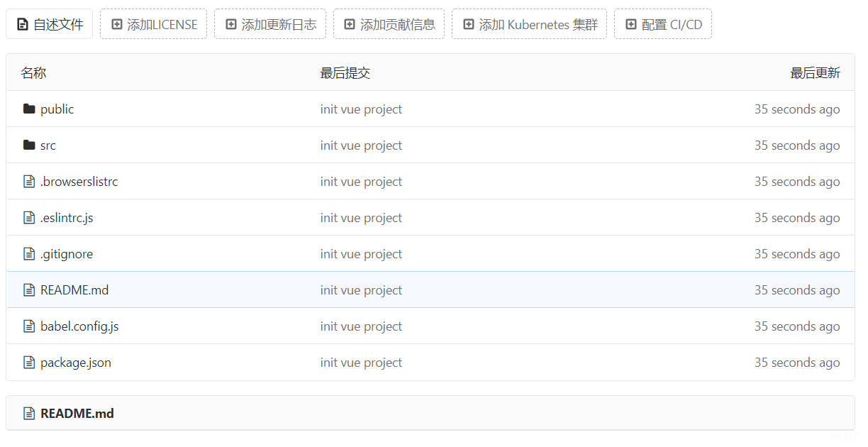Click the file icon next to package.json
Image resolution: width=868 pixels, height=447 pixels.
(29, 363)
